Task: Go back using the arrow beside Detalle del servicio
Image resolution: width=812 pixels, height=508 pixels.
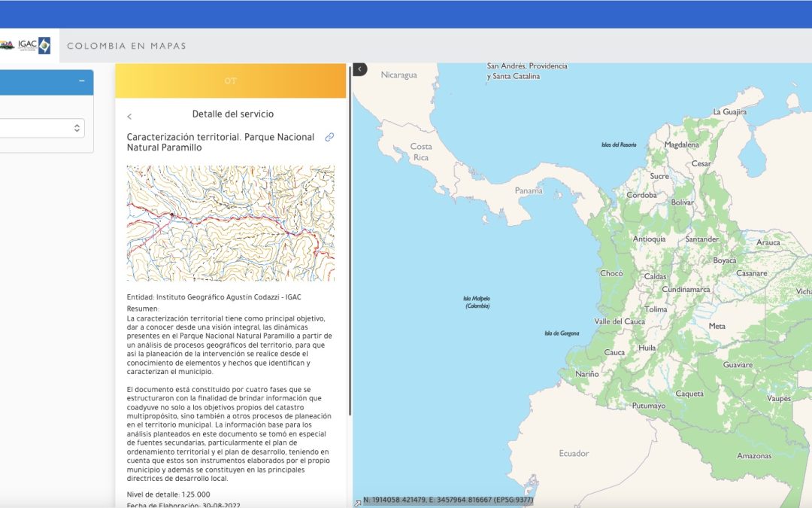Action: [x=129, y=117]
